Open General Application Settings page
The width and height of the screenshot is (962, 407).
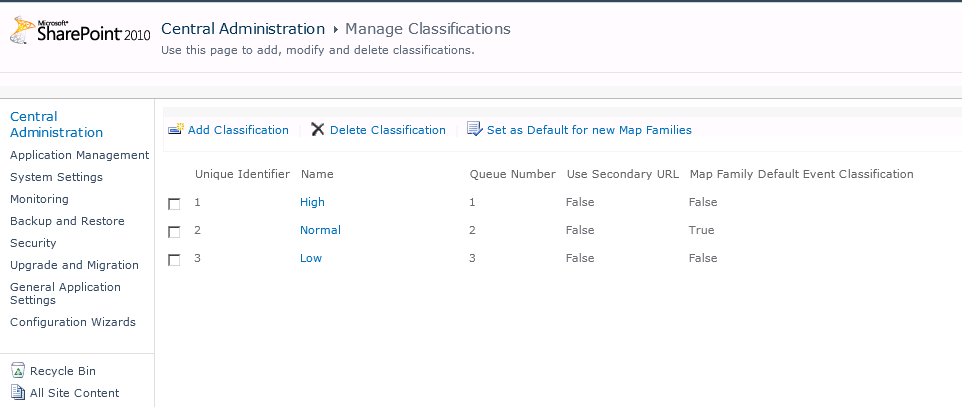coord(65,293)
